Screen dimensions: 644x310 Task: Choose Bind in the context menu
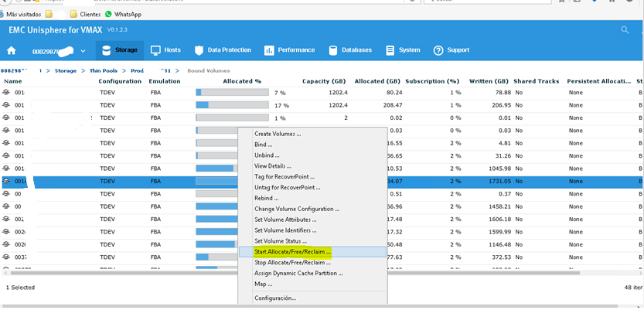264,145
